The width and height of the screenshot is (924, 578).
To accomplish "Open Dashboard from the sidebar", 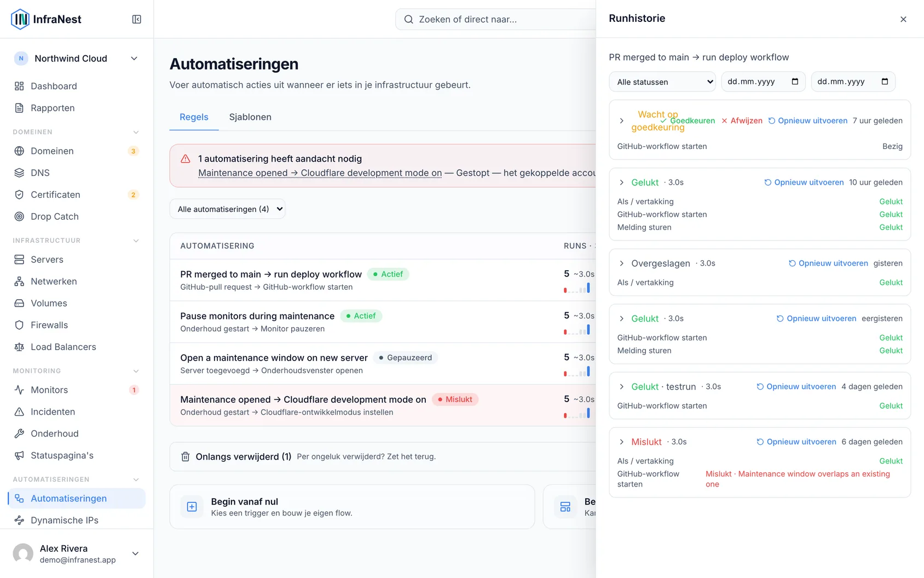I will 77,86.
